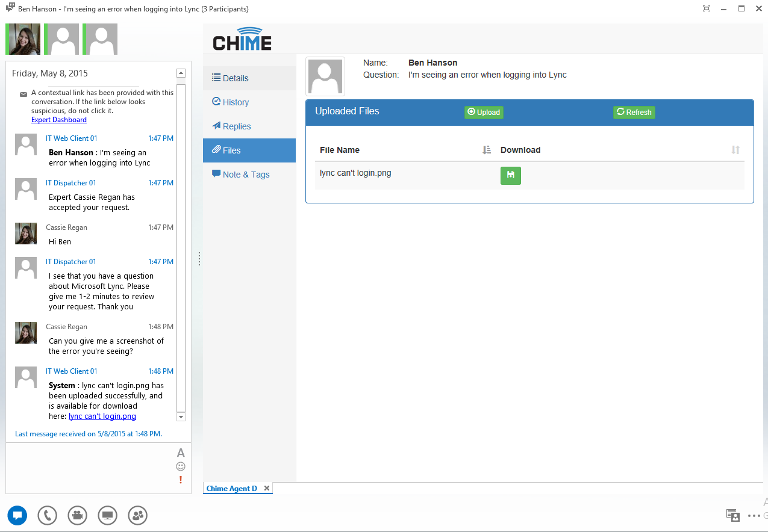Sort by File Name column icon
Viewport: 768px width, 532px height.
(x=487, y=150)
